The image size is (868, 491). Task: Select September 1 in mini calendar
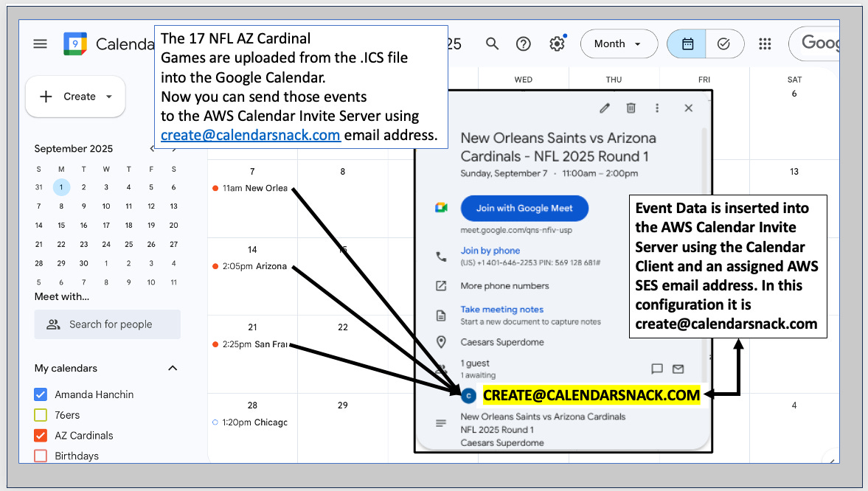tap(61, 187)
